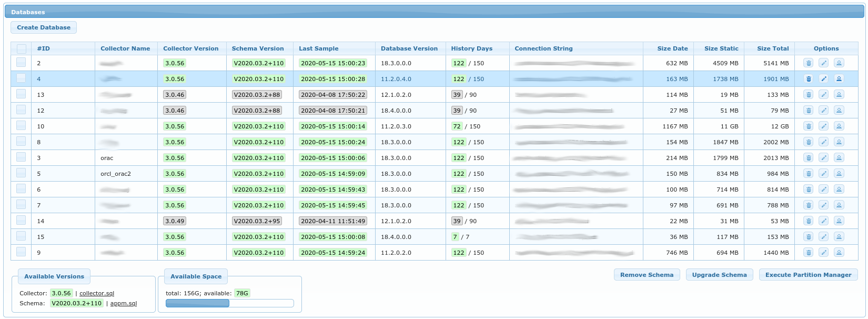This screenshot has width=868, height=319.
Task: Sort by Database Version column header
Action: pos(409,48)
